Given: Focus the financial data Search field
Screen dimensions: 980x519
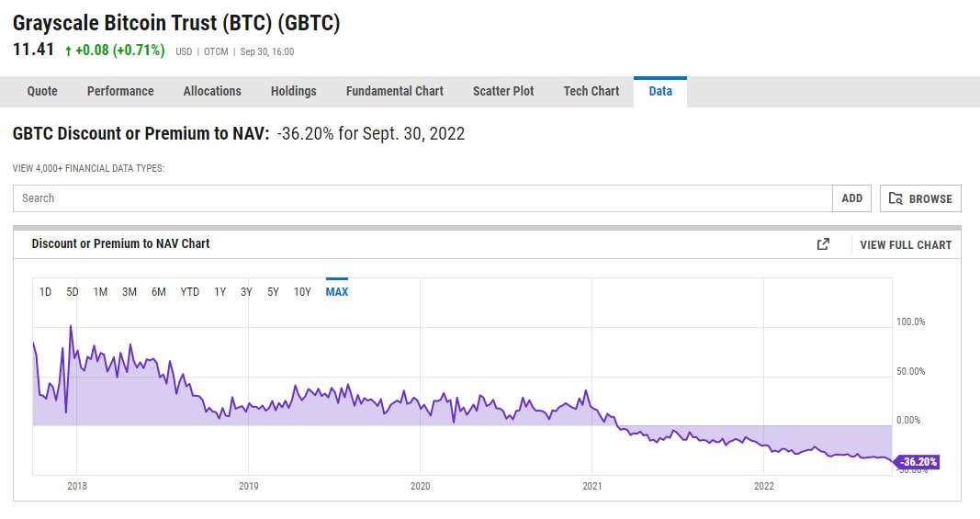Looking at the screenshot, I should coord(422,198).
